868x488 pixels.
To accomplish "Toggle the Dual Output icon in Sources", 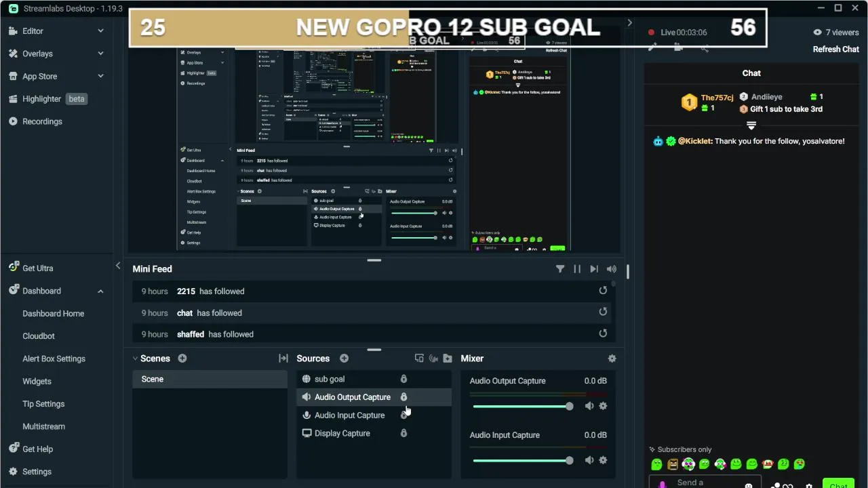I will [x=419, y=359].
